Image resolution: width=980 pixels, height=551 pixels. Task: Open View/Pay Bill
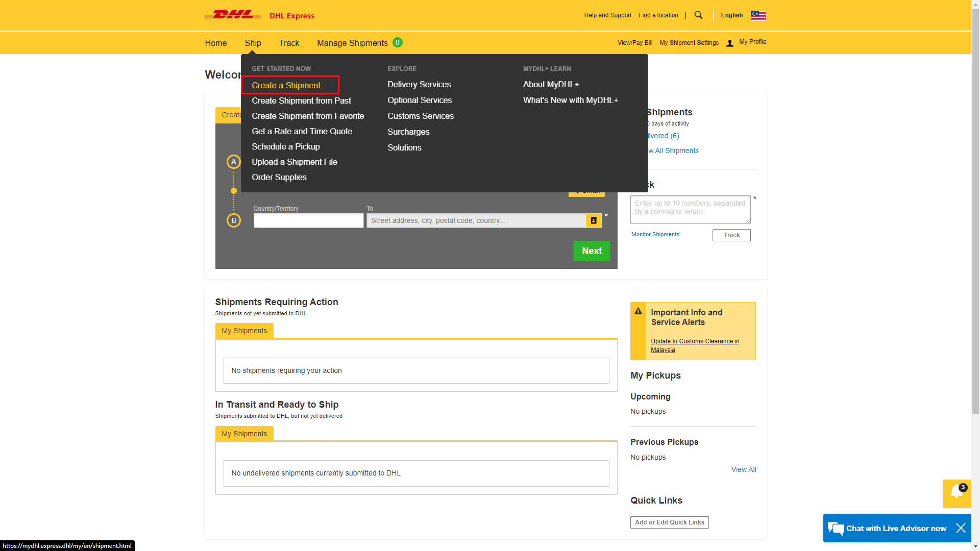click(x=635, y=43)
